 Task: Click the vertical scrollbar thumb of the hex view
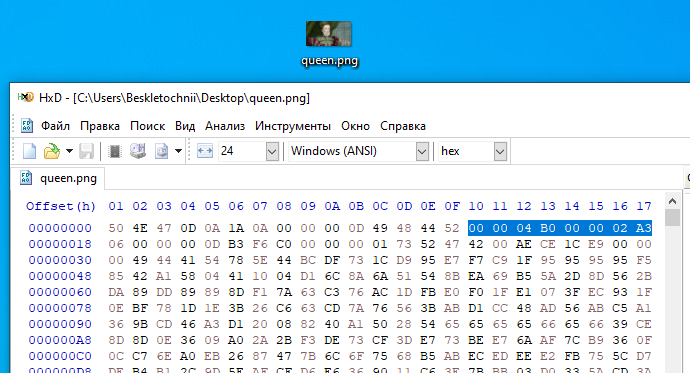672,218
